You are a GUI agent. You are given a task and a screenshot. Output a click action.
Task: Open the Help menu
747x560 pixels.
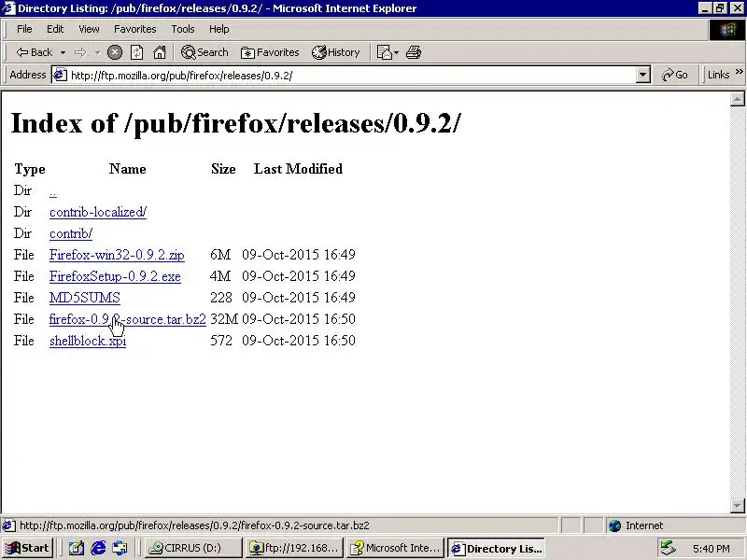(218, 29)
